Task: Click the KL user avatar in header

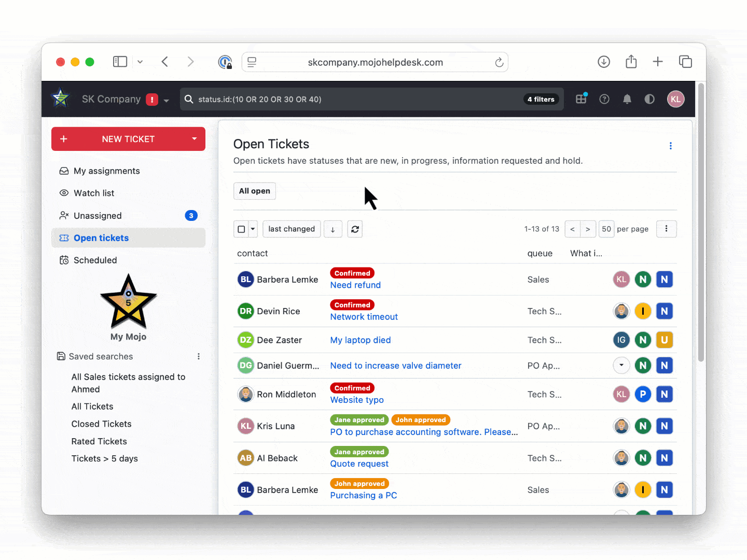Action: (x=675, y=99)
